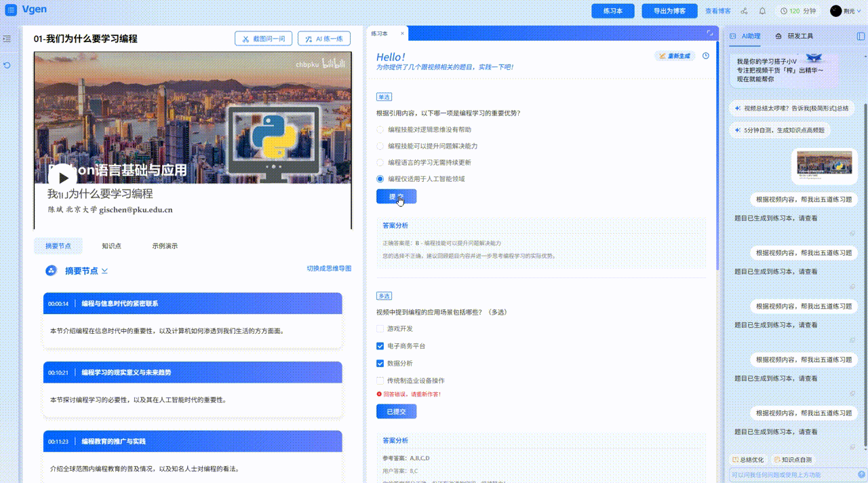The image size is (868, 483).
Task: Expand the 编程与信息时代的紧密联系 summary node
Action: click(x=192, y=304)
